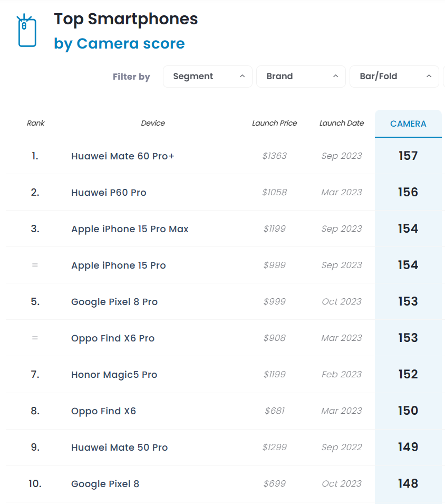Click the Launch Date column header
The width and height of the screenshot is (445, 504).
(x=342, y=123)
